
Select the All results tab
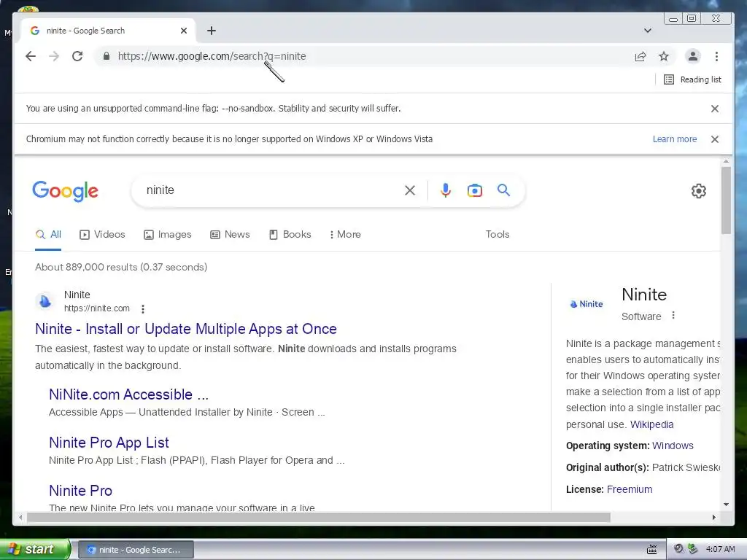tap(48, 234)
